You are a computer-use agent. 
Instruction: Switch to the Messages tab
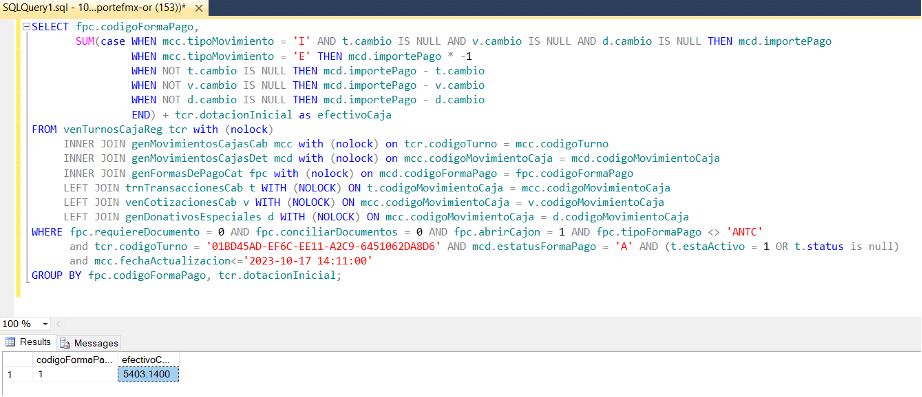[x=89, y=343]
